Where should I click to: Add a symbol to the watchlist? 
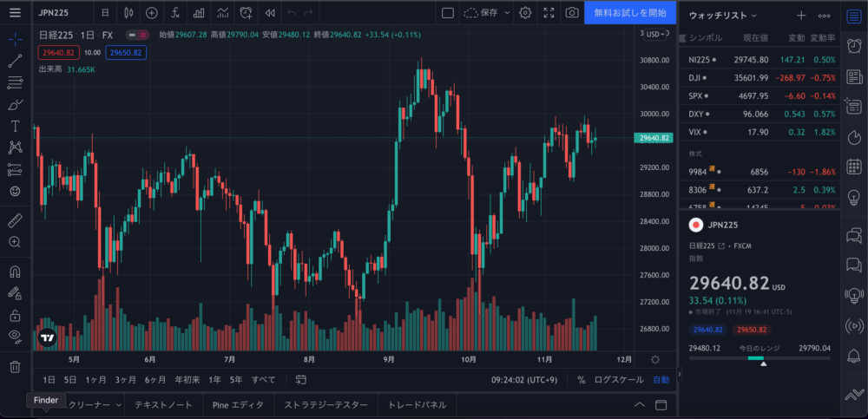point(801,16)
